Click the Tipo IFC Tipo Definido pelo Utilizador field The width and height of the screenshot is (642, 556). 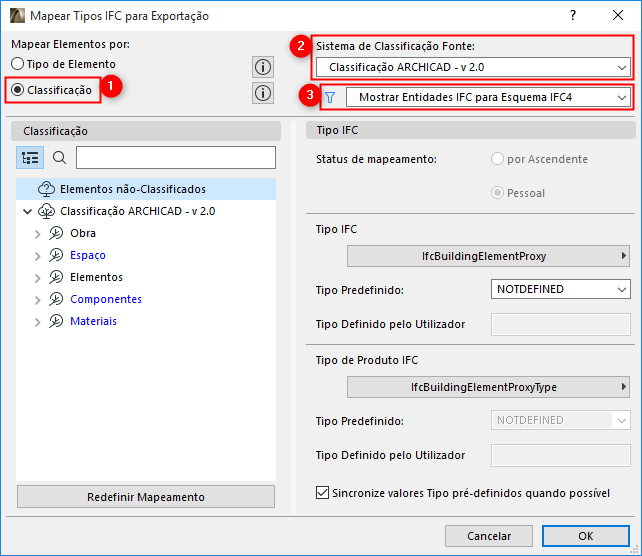561,325
